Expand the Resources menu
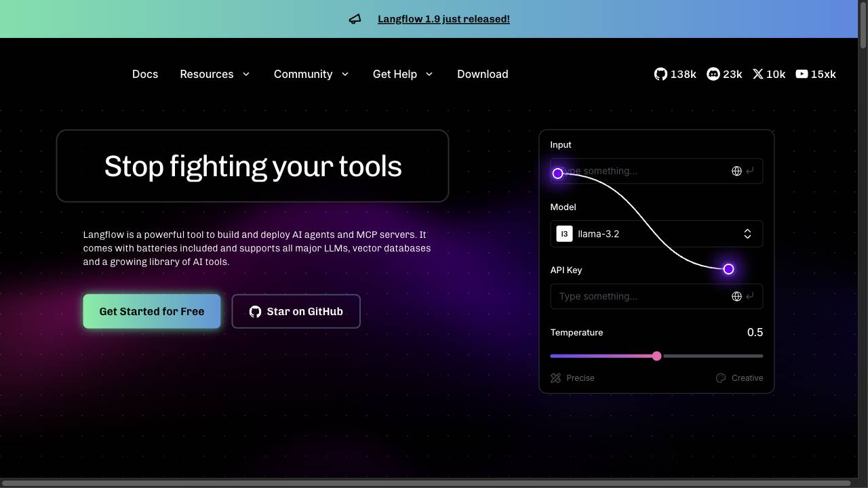The height and width of the screenshot is (488, 868). click(x=215, y=74)
